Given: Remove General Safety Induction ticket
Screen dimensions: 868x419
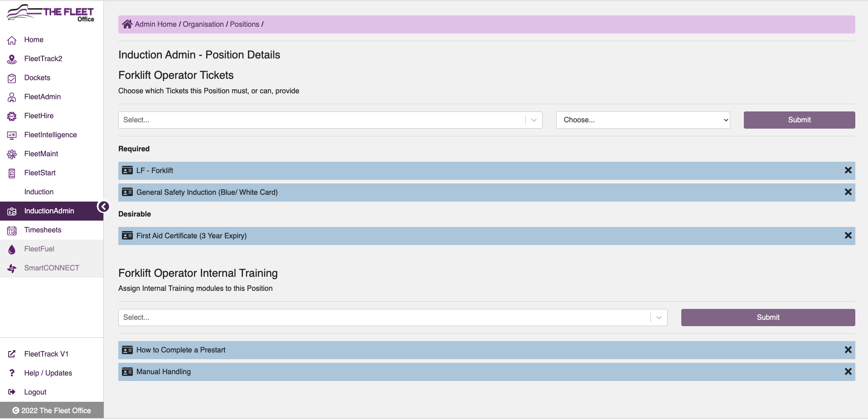Looking at the screenshot, I should click(848, 192).
